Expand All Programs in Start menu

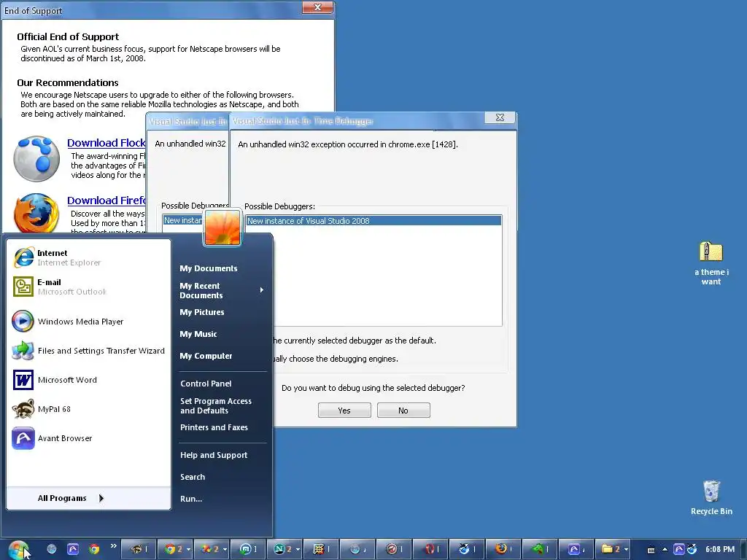(88, 498)
